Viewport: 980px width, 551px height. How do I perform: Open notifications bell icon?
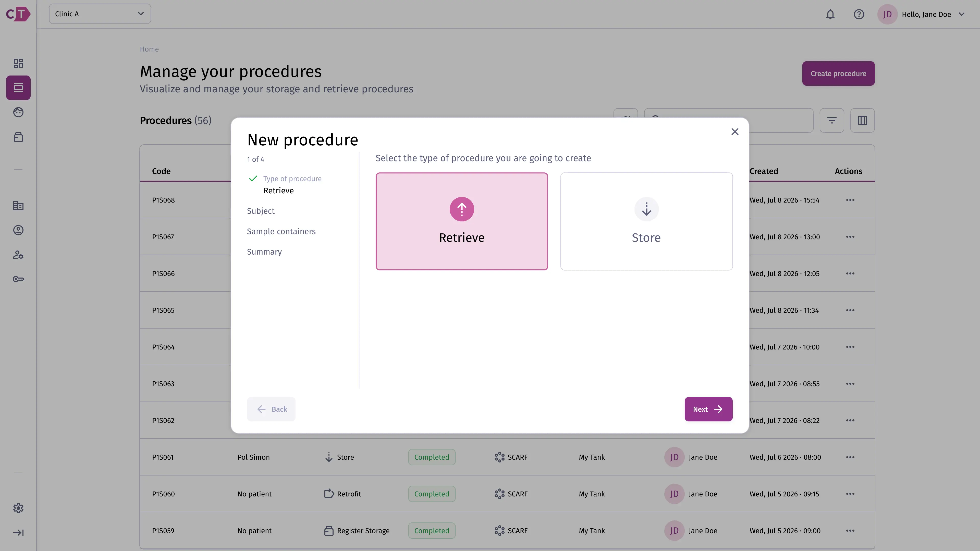point(830,15)
